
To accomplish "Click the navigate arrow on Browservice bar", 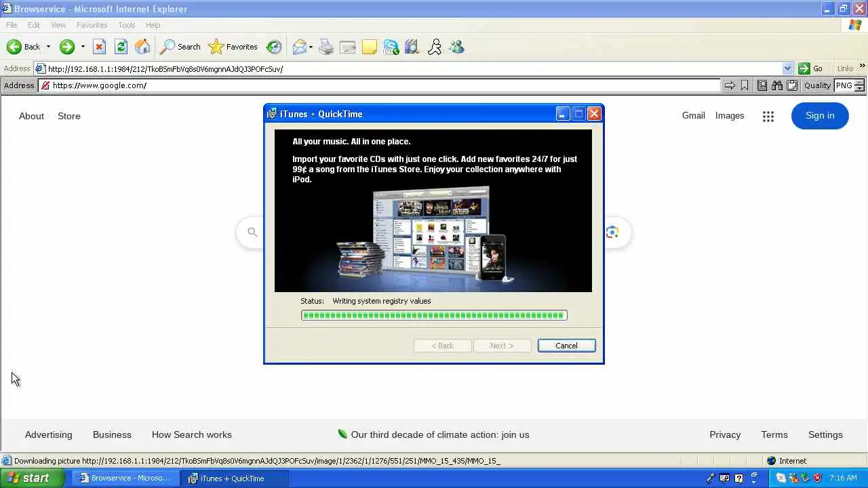I will tap(730, 85).
